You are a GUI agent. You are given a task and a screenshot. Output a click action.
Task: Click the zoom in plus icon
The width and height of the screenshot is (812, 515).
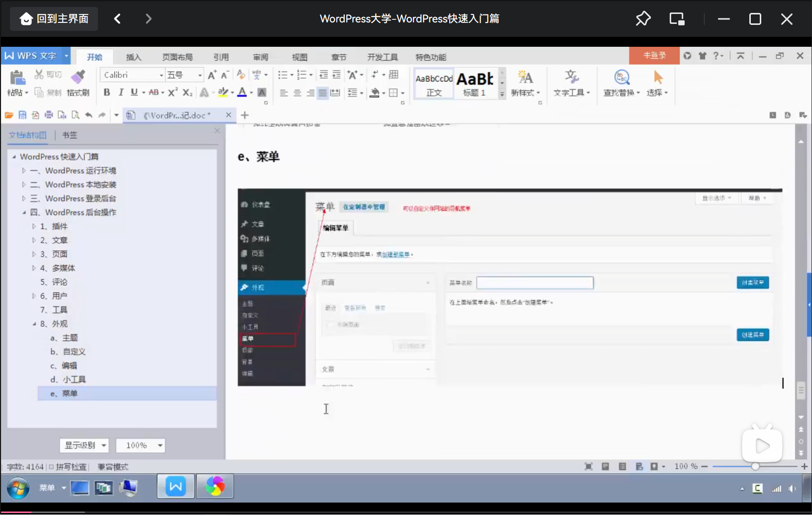tap(804, 466)
